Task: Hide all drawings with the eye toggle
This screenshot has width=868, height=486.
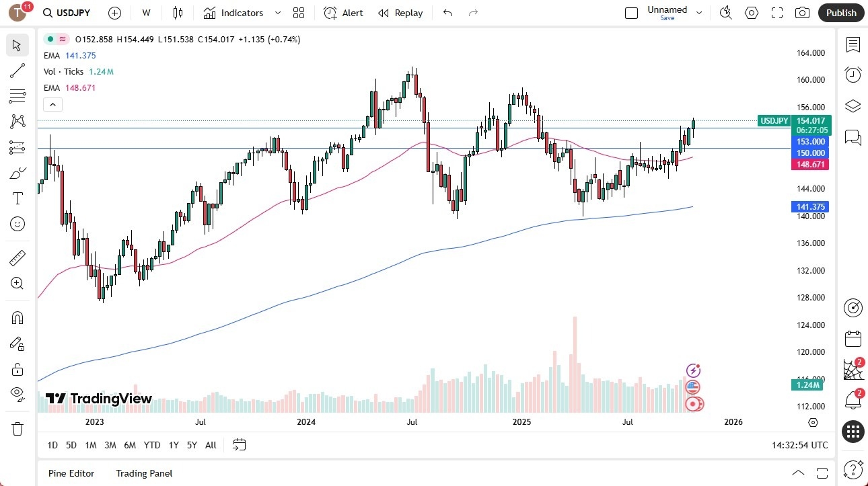Action: (17, 395)
